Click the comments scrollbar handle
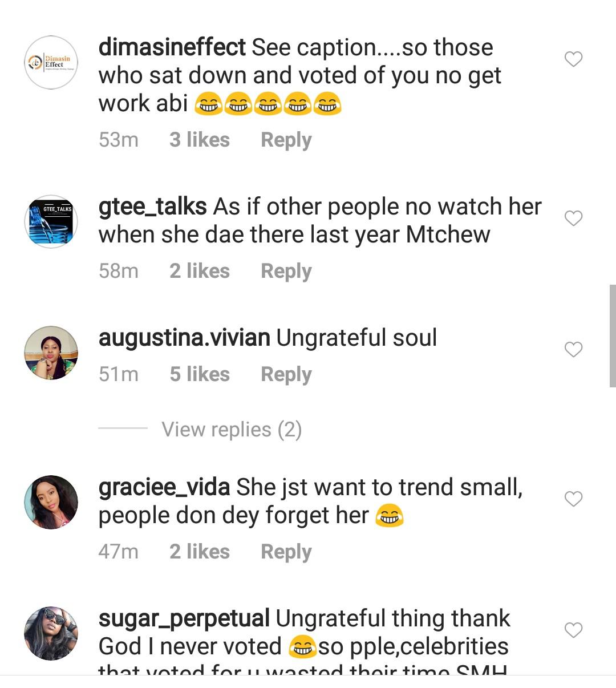The width and height of the screenshot is (616, 688). pos(613,337)
